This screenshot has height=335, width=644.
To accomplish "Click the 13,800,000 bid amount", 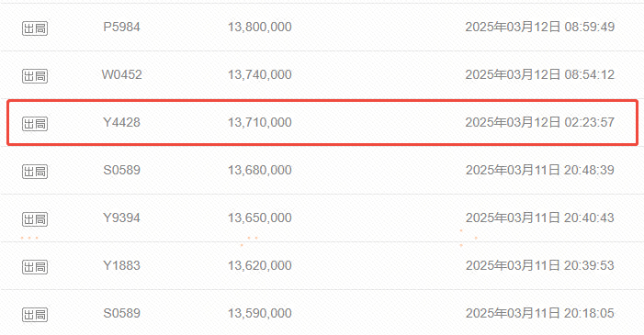I will (260, 28).
